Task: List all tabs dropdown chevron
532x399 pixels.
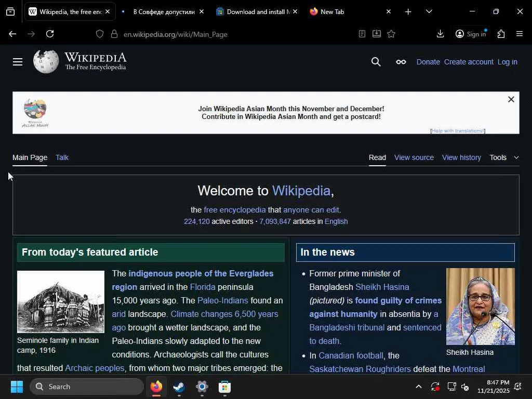Action: pyautogui.click(x=429, y=11)
